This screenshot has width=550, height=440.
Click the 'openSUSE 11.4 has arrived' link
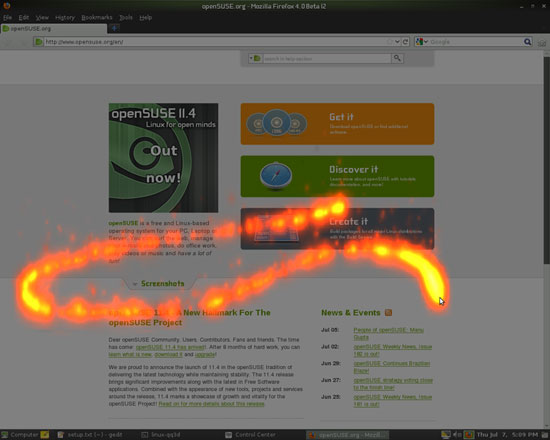(170, 347)
